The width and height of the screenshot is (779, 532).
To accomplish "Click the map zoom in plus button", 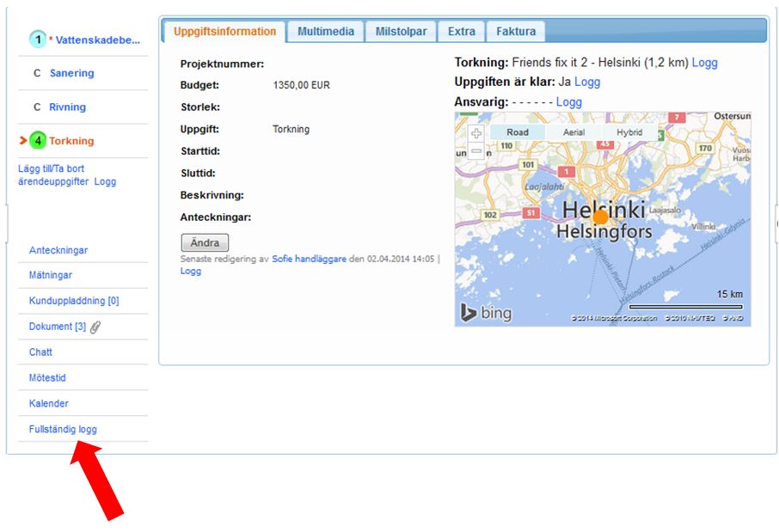I will [x=476, y=134].
